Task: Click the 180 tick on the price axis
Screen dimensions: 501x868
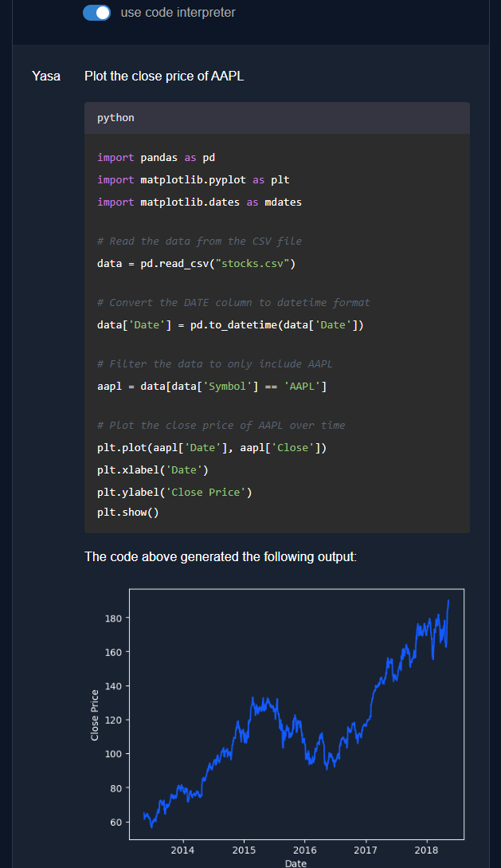Action: [x=113, y=618]
